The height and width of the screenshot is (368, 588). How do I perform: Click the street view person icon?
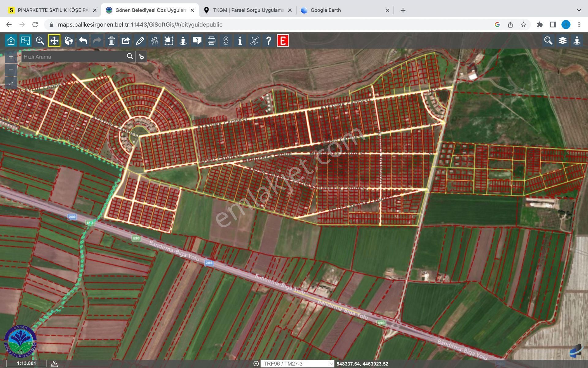point(183,40)
